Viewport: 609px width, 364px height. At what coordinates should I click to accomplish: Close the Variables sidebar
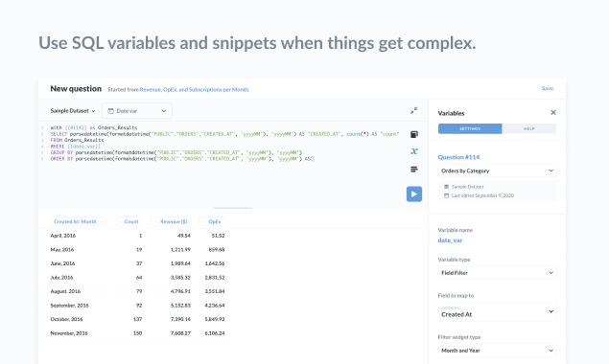(553, 112)
